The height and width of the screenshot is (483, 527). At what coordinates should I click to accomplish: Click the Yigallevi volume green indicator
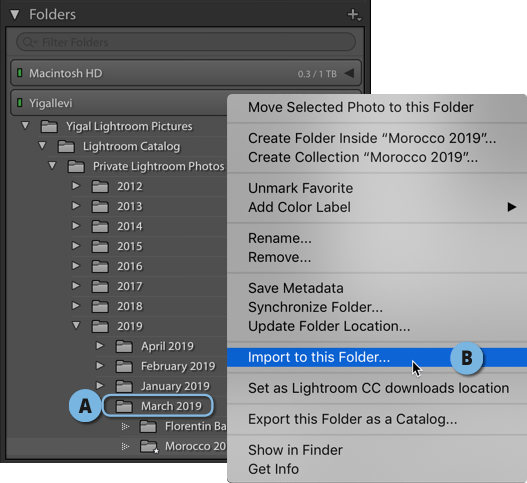[x=20, y=103]
